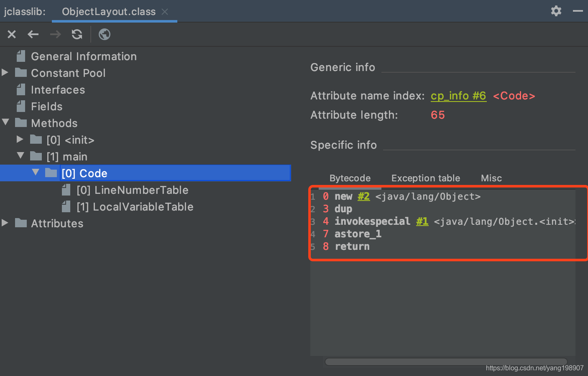
Task: Follow the #1 invokespecial constant link
Action: [422, 221]
